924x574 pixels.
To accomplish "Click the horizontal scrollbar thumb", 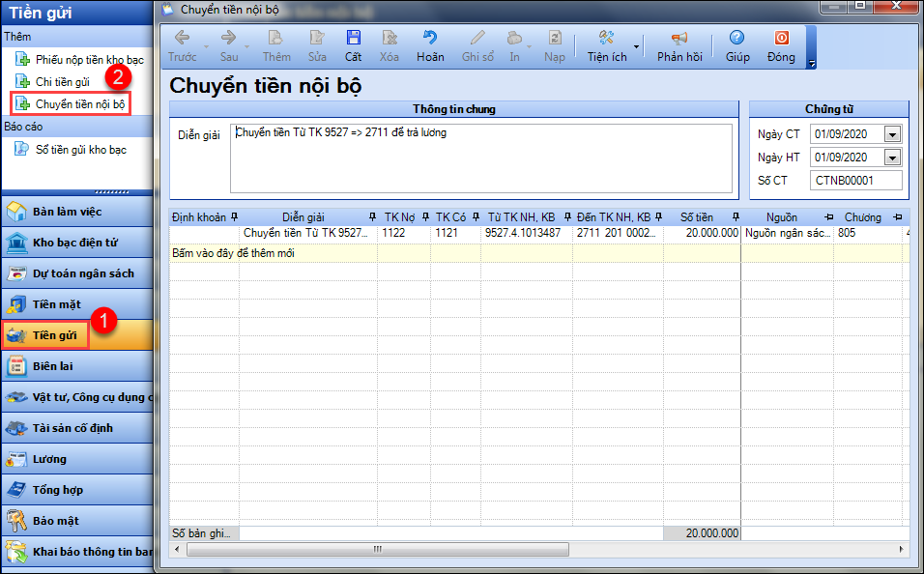I will [378, 549].
